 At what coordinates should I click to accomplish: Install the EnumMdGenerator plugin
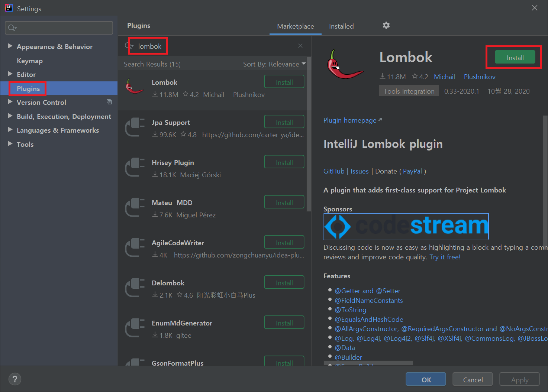[284, 323]
